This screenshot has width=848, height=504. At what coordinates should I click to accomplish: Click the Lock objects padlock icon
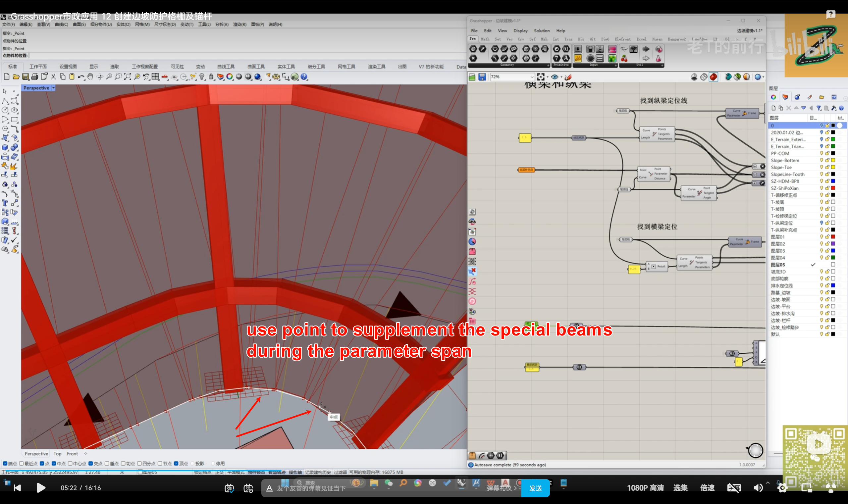[211, 77]
